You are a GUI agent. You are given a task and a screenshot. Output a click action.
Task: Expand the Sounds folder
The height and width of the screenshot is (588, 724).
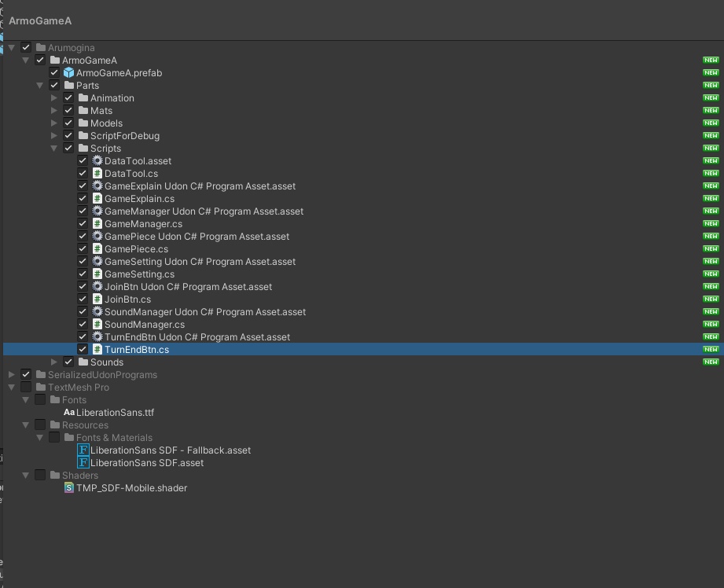(54, 362)
